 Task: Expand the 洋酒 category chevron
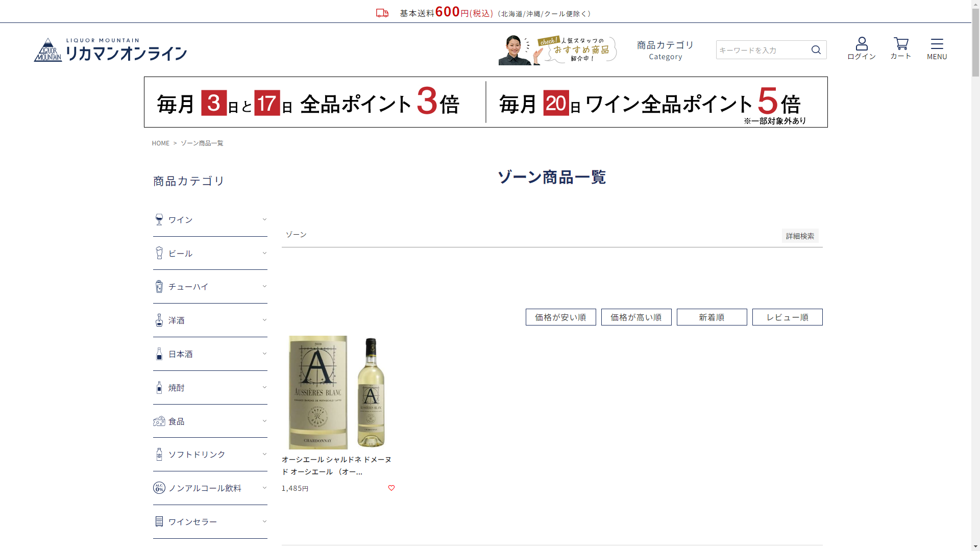coord(264,320)
